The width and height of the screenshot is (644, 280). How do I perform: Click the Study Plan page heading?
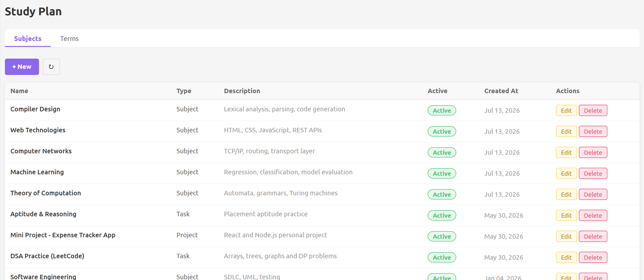(33, 11)
